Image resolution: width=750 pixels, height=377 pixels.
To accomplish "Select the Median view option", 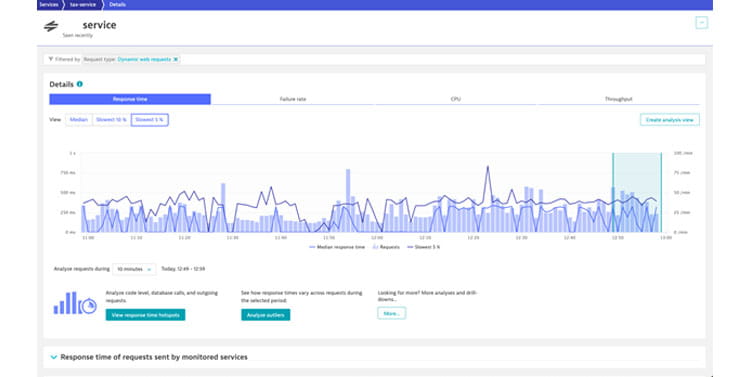I will [79, 120].
